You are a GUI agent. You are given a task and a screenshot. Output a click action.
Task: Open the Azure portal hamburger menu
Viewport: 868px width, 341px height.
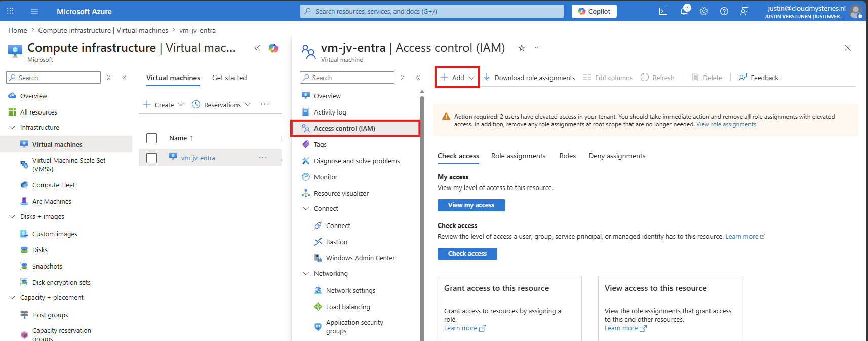(x=34, y=11)
